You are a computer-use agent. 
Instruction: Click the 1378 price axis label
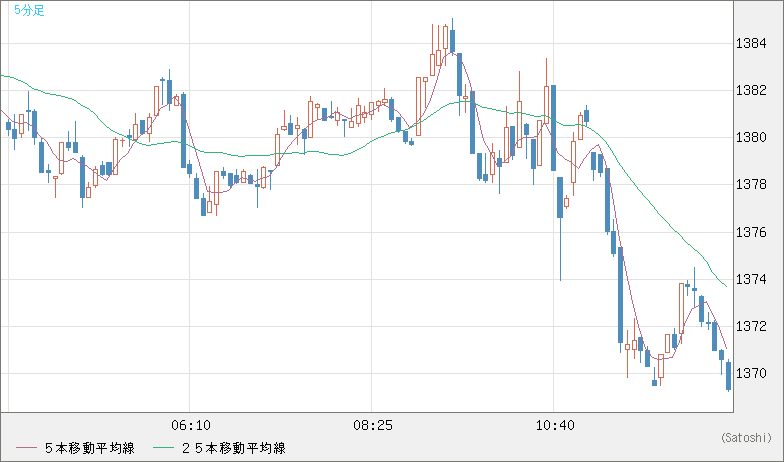[751, 185]
